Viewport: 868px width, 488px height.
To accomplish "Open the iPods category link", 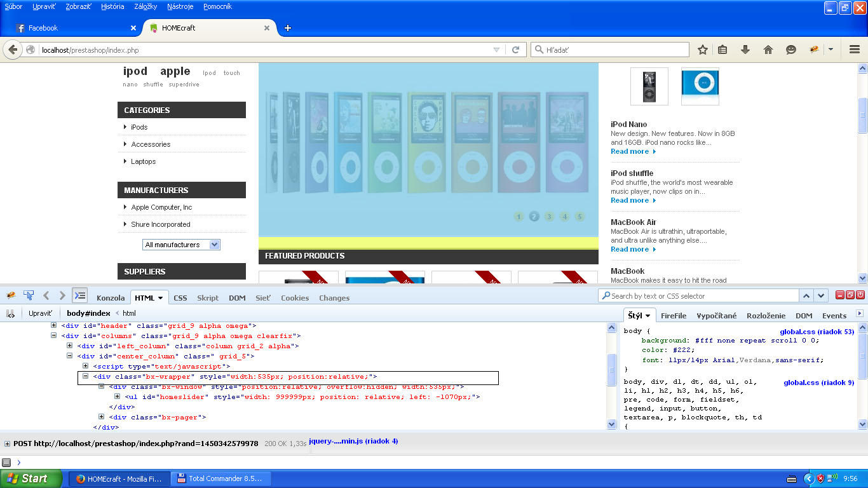I will point(139,127).
